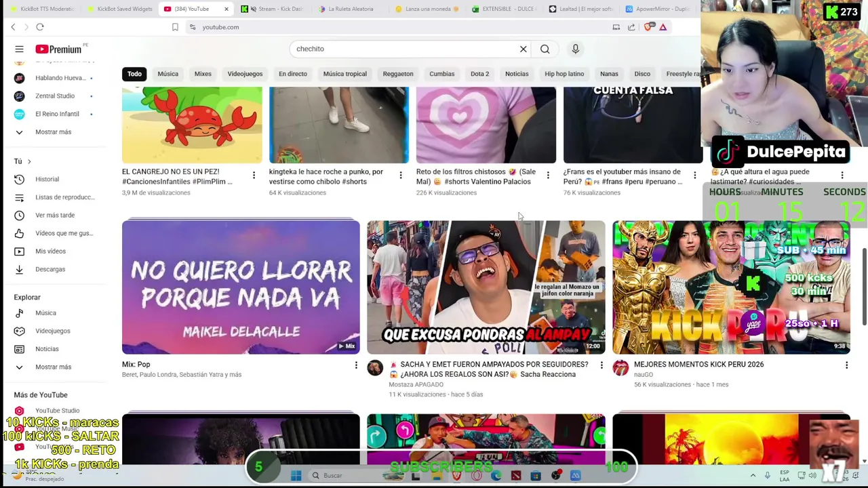Viewport: 868px width, 488px height.
Task: Open Mis vídeos in sidebar
Action: pyautogui.click(x=54, y=251)
